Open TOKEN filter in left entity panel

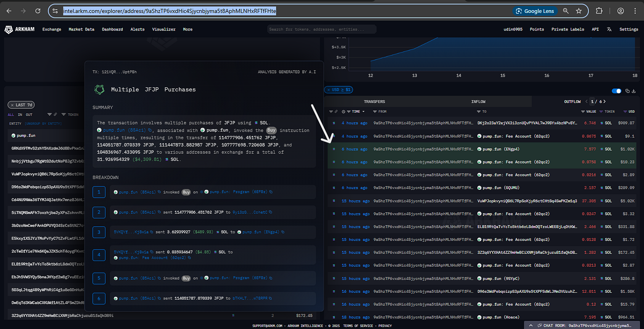pos(63,114)
